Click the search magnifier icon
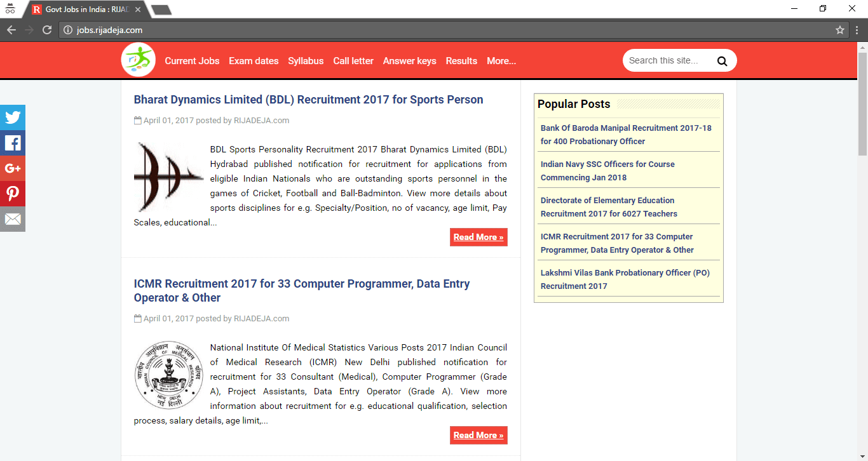The width and height of the screenshot is (868, 461). (722, 61)
